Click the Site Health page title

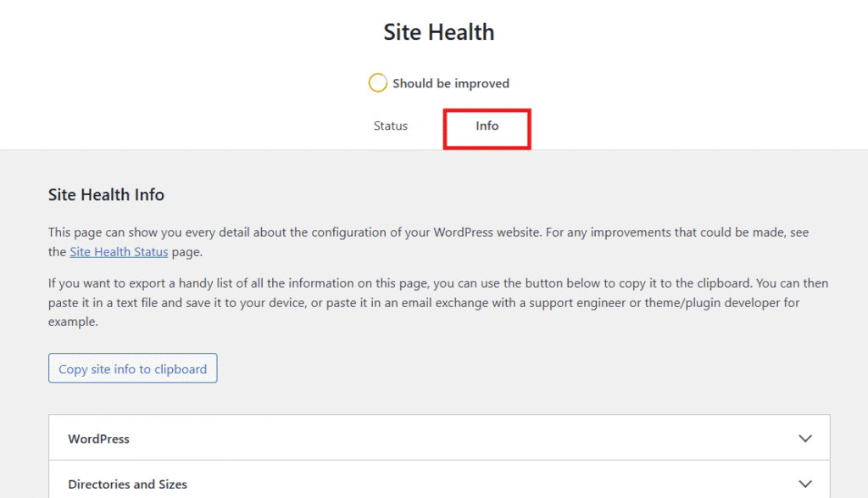click(x=438, y=32)
